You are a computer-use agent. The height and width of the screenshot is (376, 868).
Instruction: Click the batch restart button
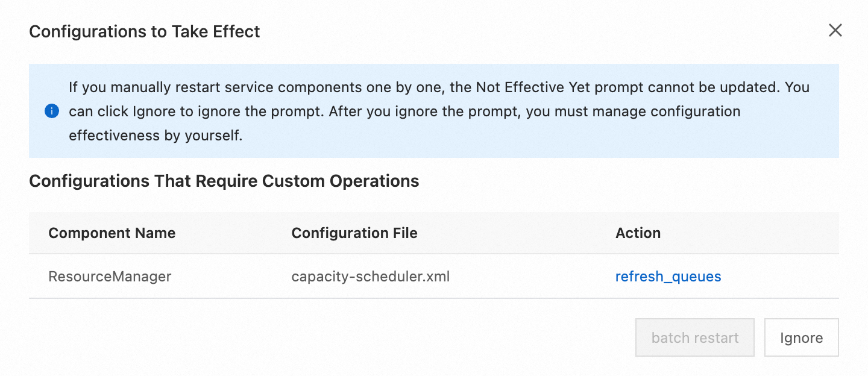[x=695, y=337]
